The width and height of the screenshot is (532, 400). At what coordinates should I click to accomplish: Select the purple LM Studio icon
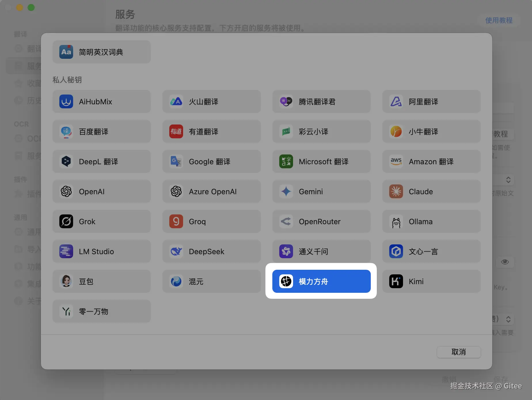point(66,252)
